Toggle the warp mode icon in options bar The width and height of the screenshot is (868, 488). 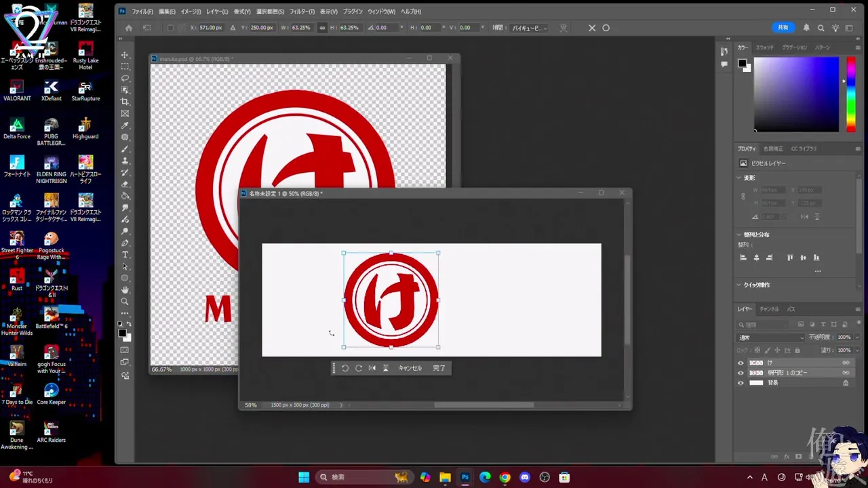[x=564, y=28]
